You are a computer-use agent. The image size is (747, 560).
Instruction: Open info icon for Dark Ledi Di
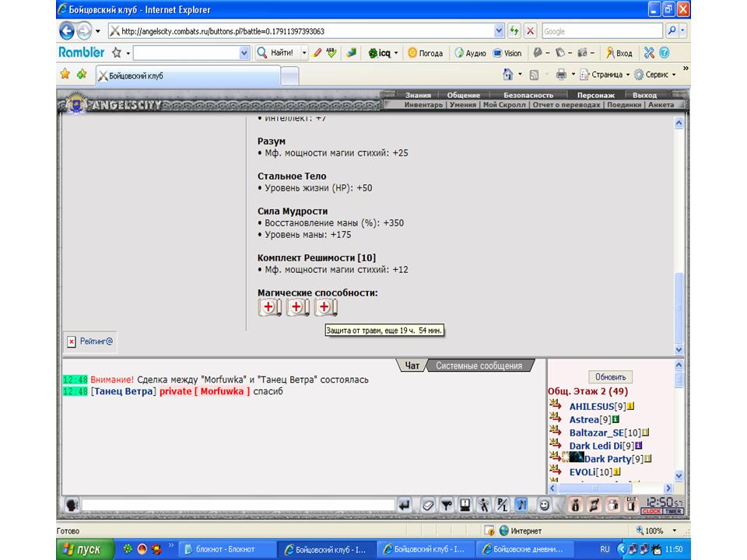coord(638,446)
